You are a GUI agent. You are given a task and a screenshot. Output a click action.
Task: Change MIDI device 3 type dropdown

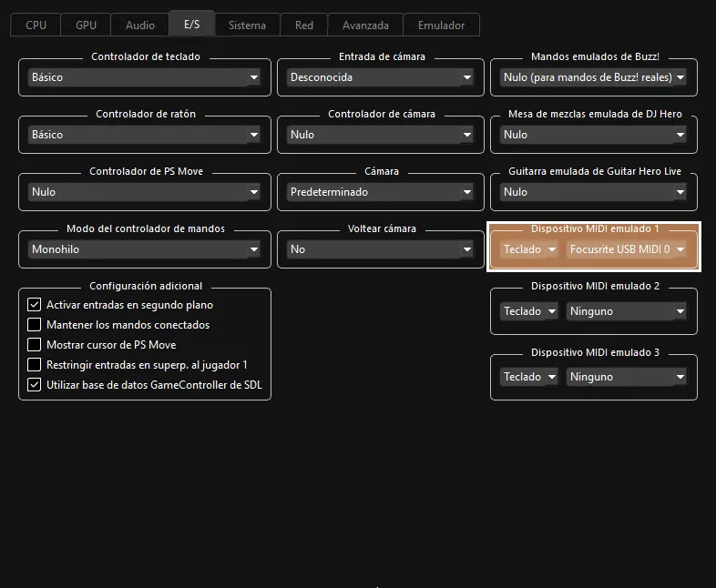pyautogui.click(x=528, y=377)
